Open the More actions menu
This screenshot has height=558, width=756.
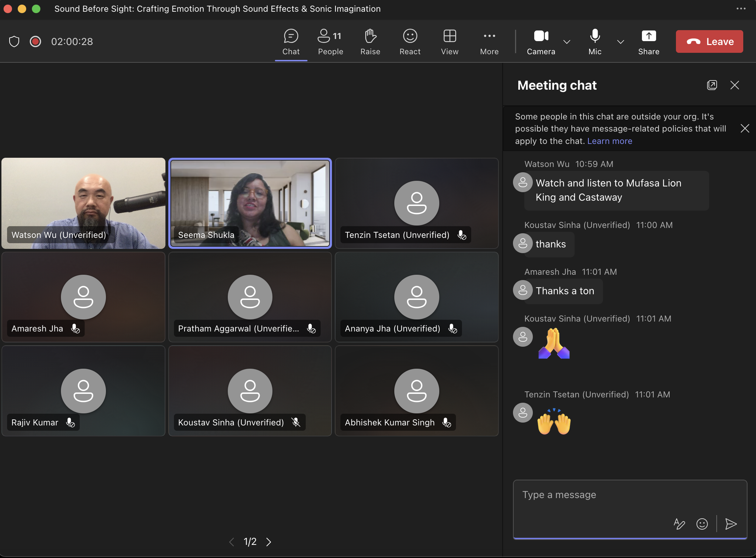pos(489,42)
